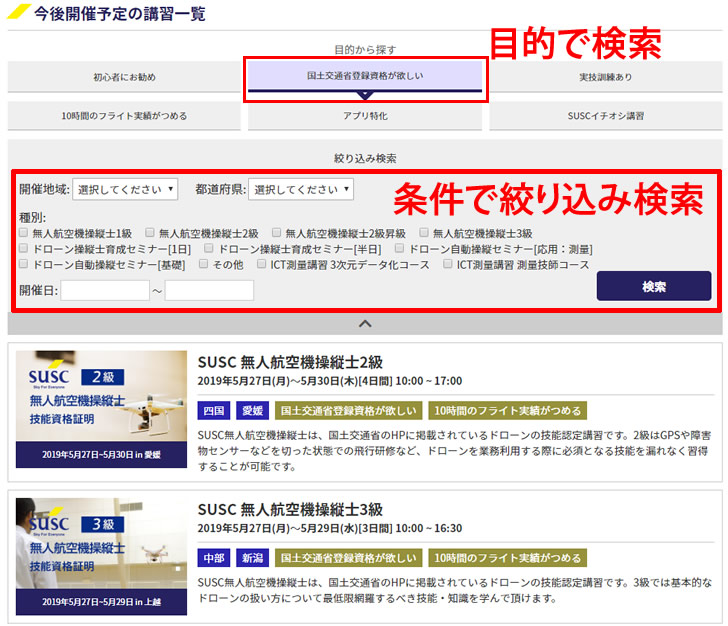728x626 pixels.
Task: Check 無人航空機操縦士2級昇級 checkbox
Action: pyautogui.click(x=276, y=232)
